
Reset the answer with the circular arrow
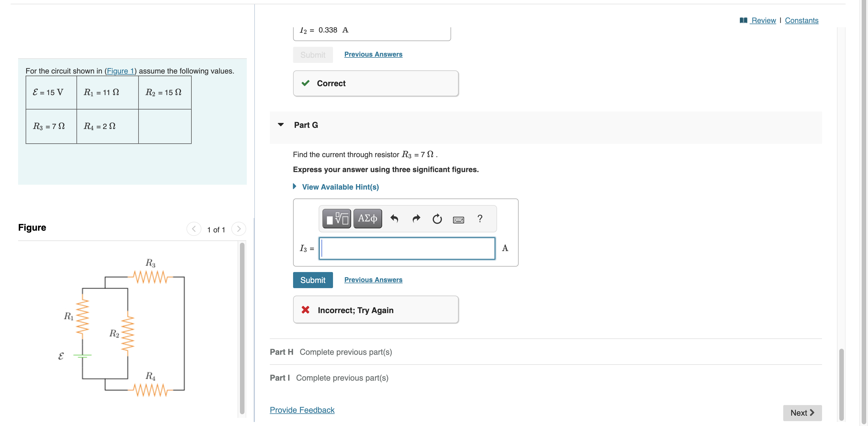point(437,219)
